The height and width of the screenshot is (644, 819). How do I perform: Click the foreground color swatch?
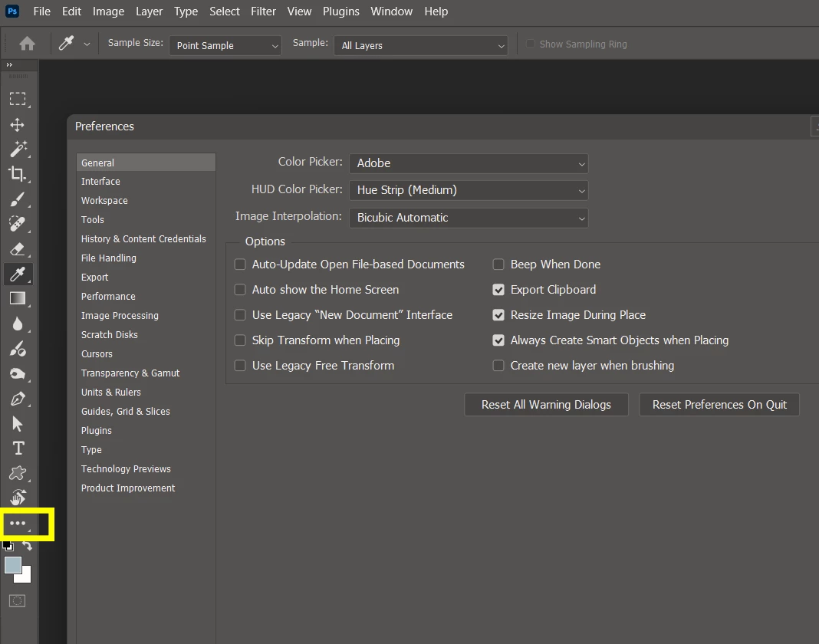click(12, 565)
